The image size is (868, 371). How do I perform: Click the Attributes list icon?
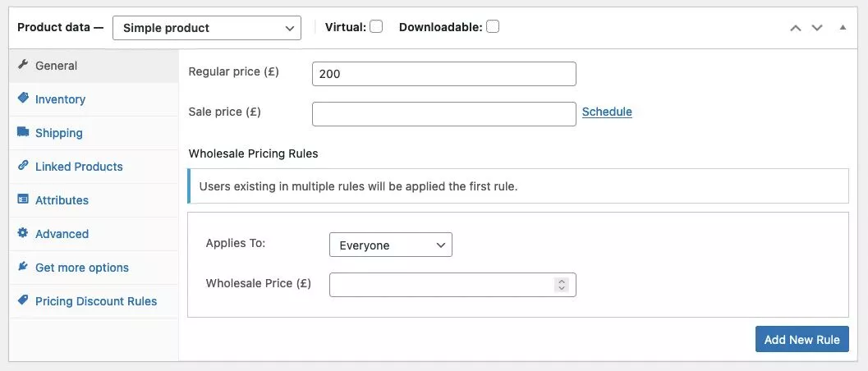pyautogui.click(x=23, y=200)
